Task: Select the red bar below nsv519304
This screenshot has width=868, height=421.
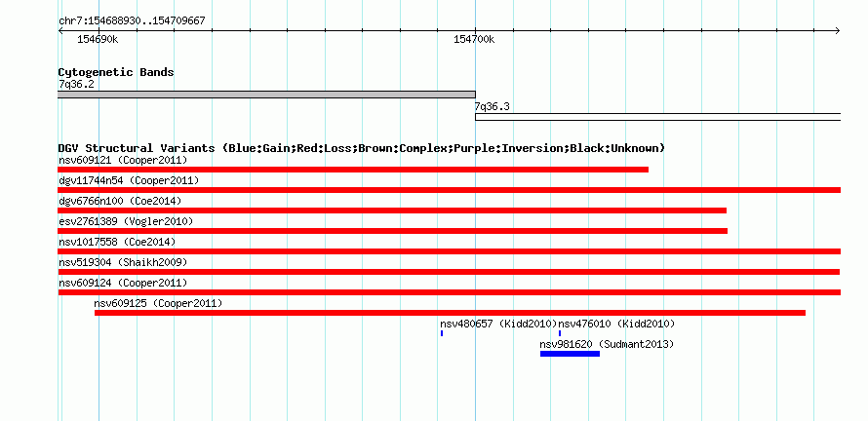Action: 449,272
